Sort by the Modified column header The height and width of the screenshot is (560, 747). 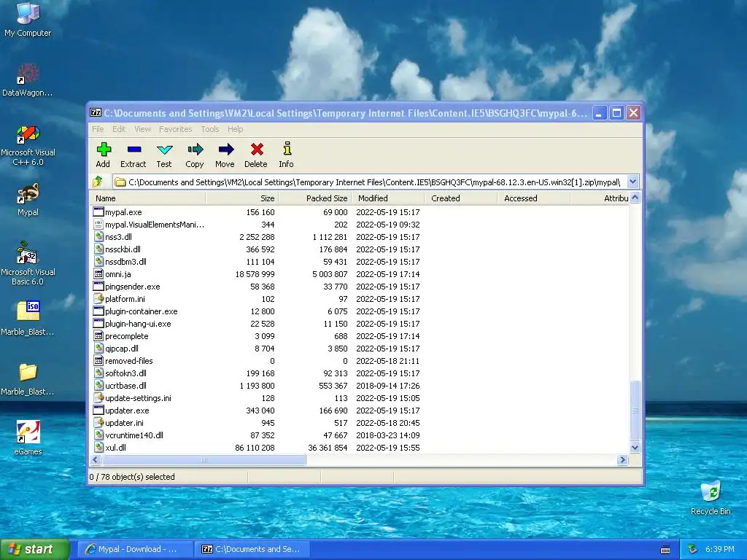click(x=388, y=198)
